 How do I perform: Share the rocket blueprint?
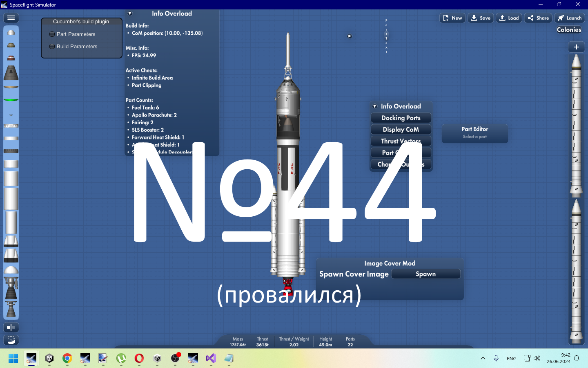coord(538,18)
